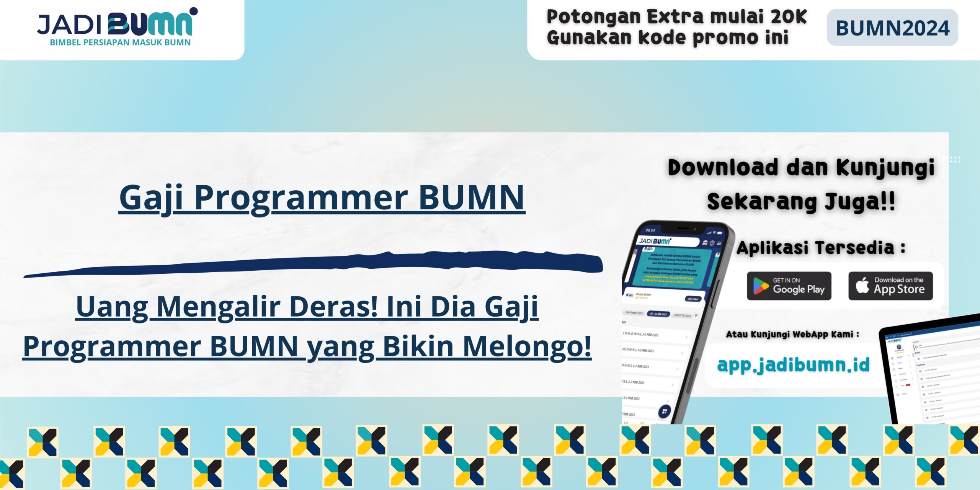Scroll the bottom geometric pattern banner

[490, 457]
